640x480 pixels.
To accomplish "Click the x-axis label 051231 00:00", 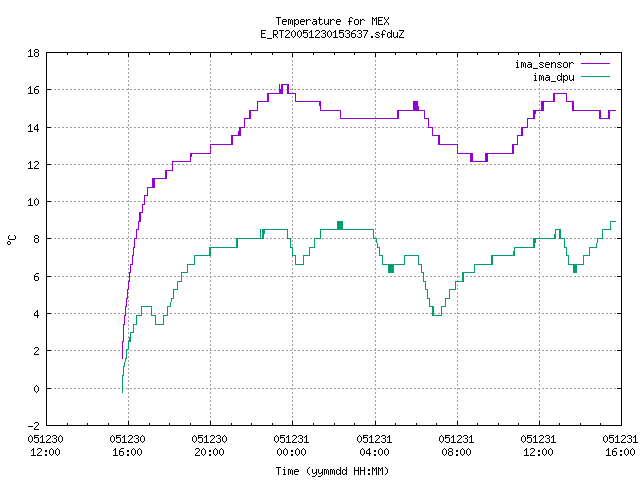I will (291, 446).
